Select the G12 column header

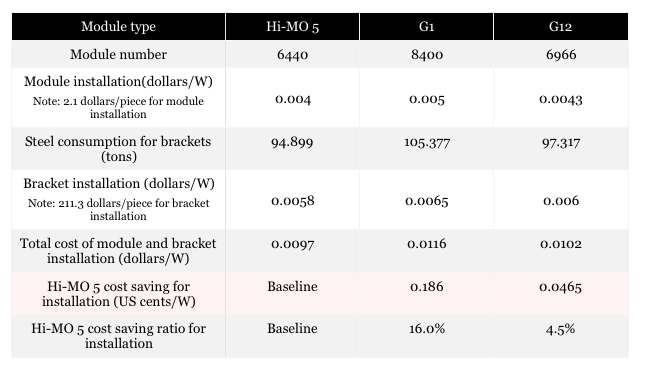click(x=561, y=27)
